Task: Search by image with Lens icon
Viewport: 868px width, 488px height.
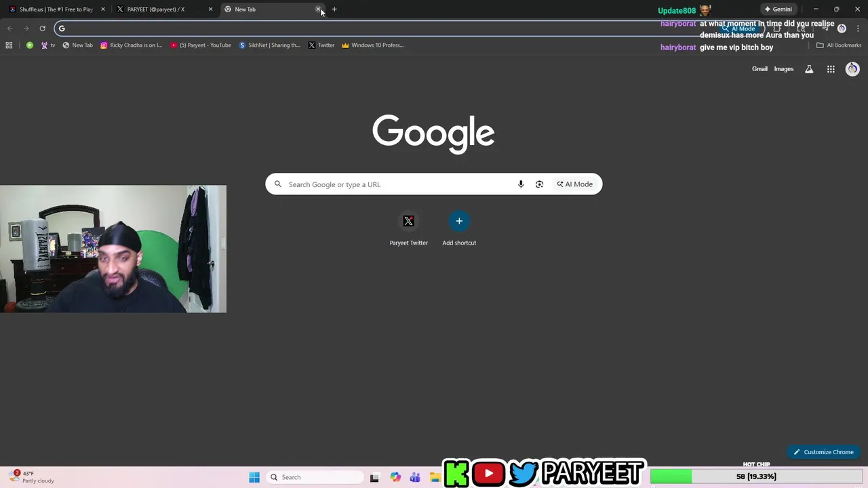Action: click(539, 184)
